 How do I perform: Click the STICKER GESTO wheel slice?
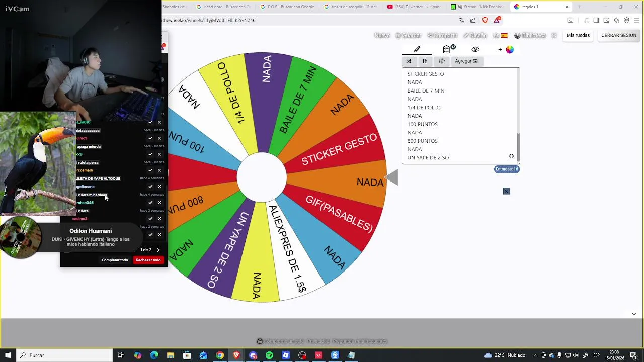pos(339,149)
